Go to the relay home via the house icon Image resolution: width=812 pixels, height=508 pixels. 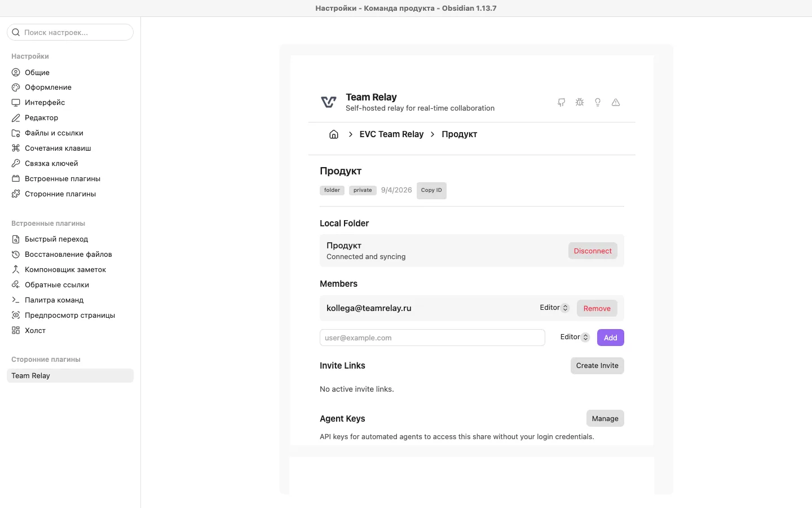[334, 134]
